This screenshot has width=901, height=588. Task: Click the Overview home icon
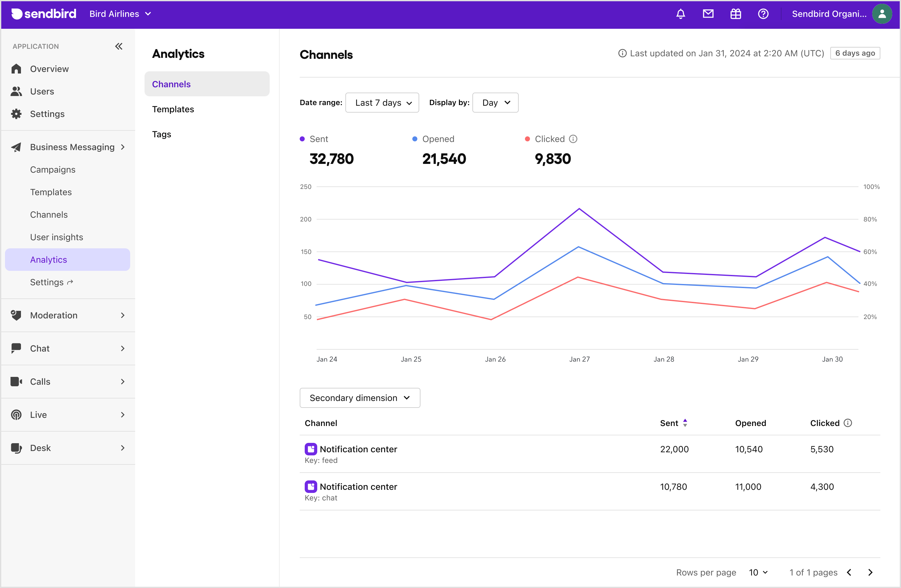coord(16,69)
